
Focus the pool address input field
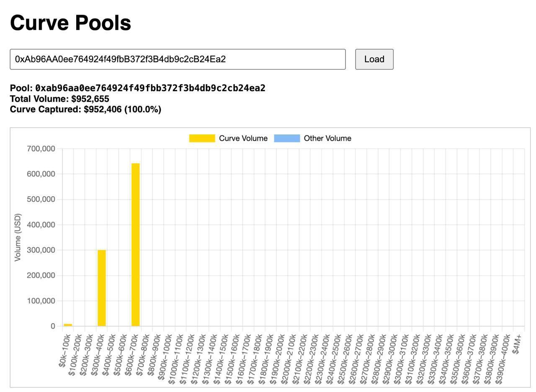tap(178, 59)
